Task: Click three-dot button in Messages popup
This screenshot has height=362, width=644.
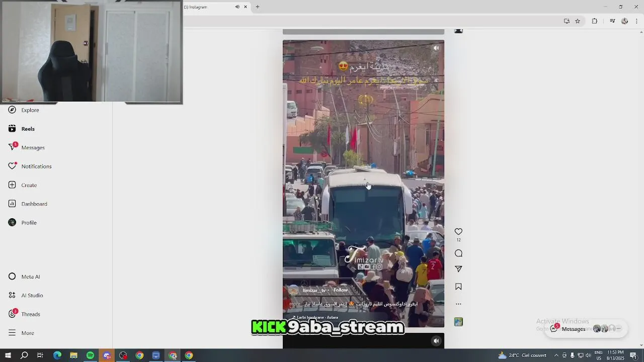Action: (619, 329)
